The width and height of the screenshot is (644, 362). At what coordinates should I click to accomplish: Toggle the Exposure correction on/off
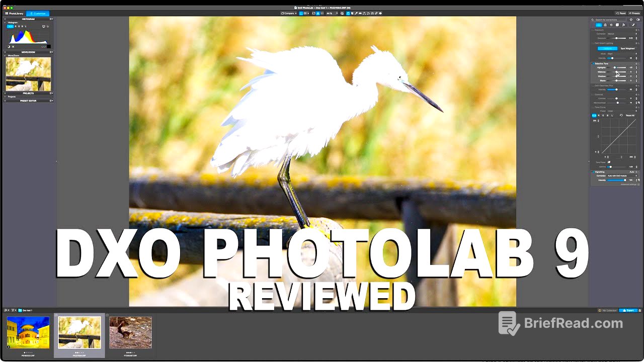point(593,30)
